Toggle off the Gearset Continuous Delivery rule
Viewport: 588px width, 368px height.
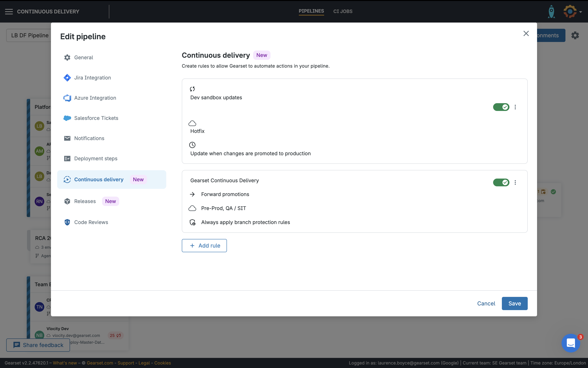coord(501,182)
